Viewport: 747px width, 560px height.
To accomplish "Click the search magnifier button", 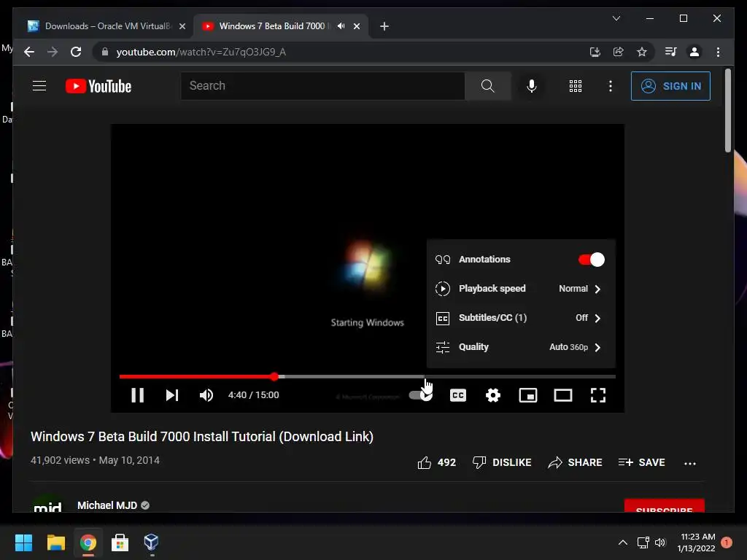I will [488, 86].
